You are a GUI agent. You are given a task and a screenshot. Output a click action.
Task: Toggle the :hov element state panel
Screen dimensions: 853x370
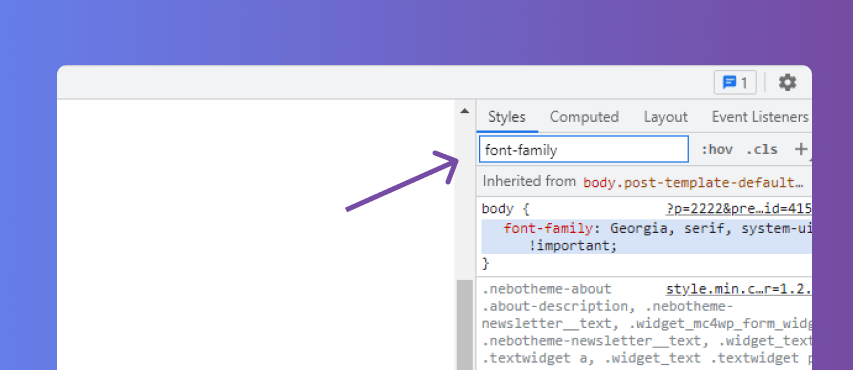716,150
